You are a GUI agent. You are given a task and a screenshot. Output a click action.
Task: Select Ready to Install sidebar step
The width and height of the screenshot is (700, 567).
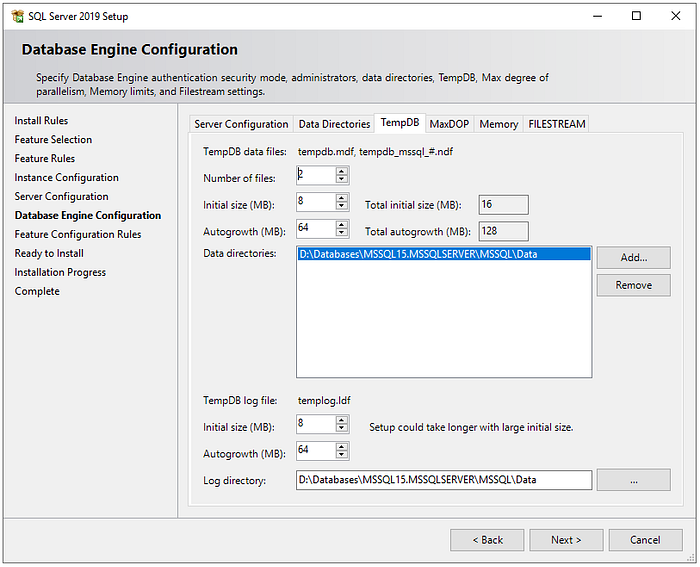click(x=49, y=254)
